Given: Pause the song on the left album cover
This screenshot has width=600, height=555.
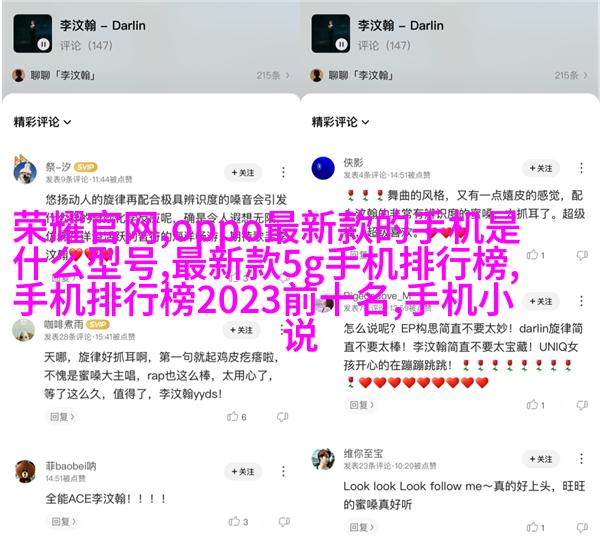Looking at the screenshot, I should tap(43, 45).
